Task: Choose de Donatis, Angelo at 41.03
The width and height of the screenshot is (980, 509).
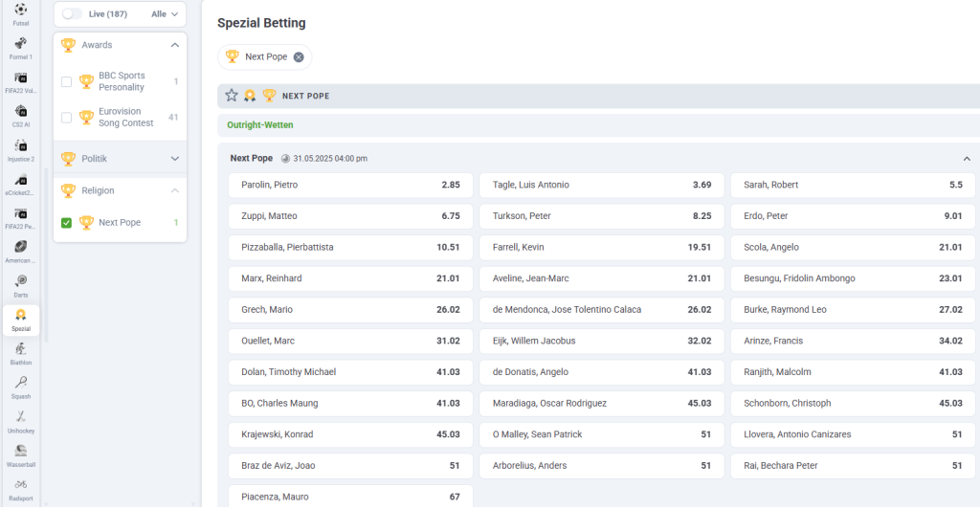Action: pyautogui.click(x=602, y=372)
